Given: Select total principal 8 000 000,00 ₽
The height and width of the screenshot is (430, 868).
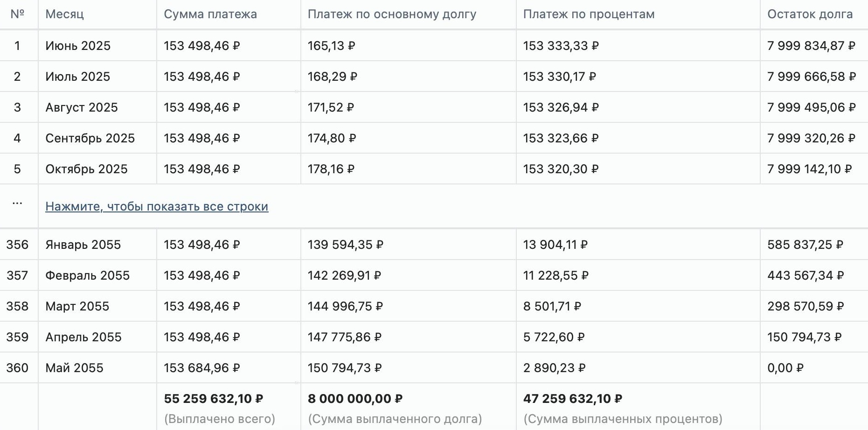Looking at the screenshot, I should pos(355,399).
